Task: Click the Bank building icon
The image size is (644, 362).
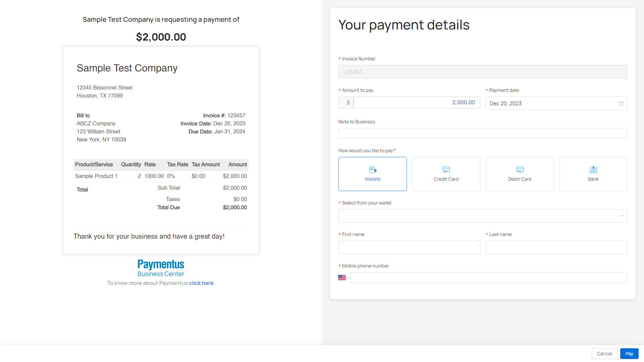Action: tap(593, 169)
